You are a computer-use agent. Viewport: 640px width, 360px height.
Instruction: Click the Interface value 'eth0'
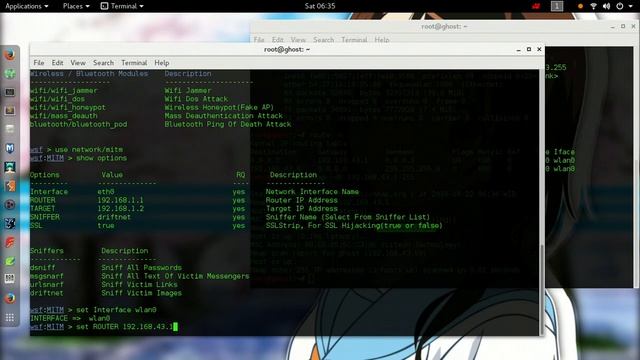click(106, 192)
